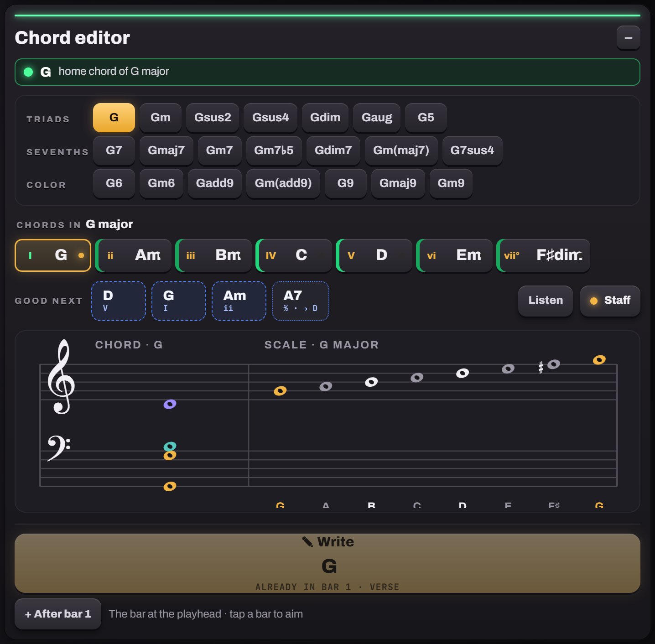This screenshot has height=644, width=655.
Task: Listen to the current chord
Action: click(546, 301)
